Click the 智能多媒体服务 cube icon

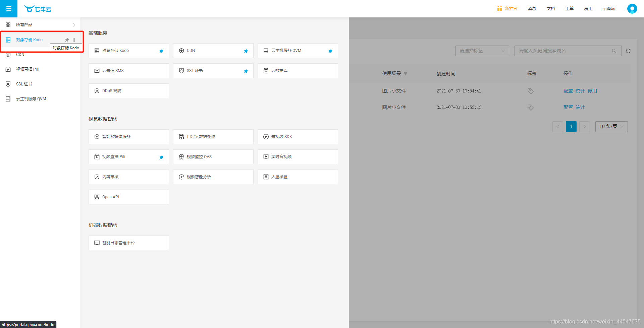click(97, 137)
